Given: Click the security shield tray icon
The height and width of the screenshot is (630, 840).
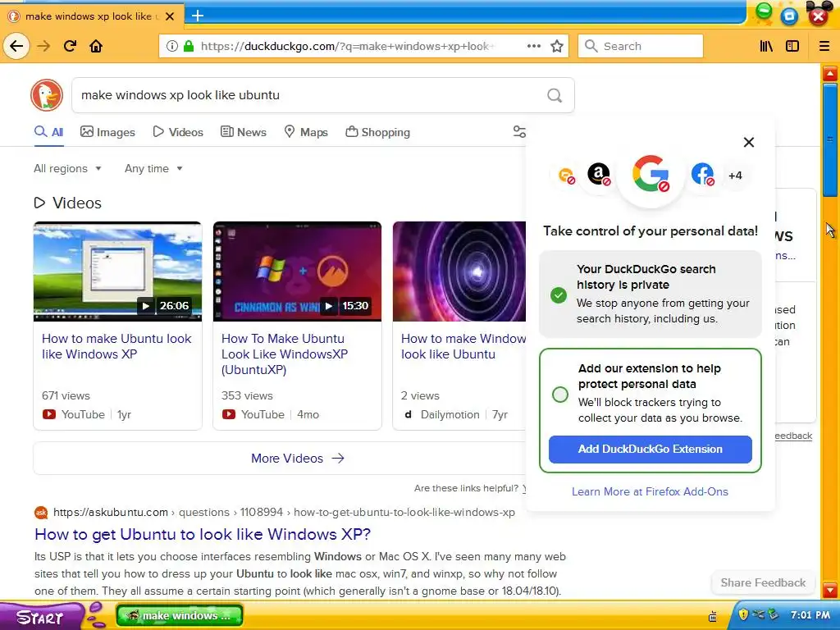Looking at the screenshot, I should pos(743,614).
